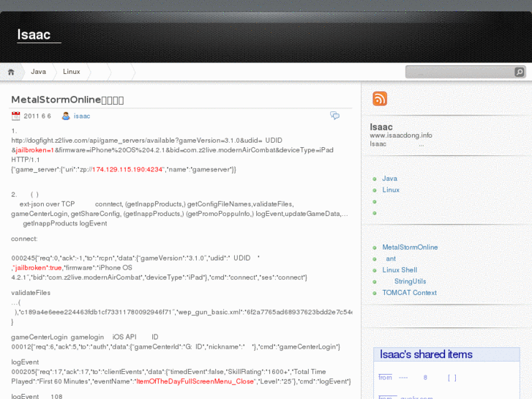The image size is (532, 399).
Task: Open the Isaac site title link
Action: coord(34,34)
